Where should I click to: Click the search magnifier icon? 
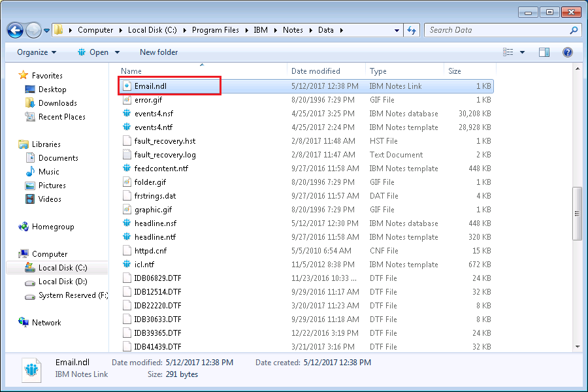click(574, 30)
